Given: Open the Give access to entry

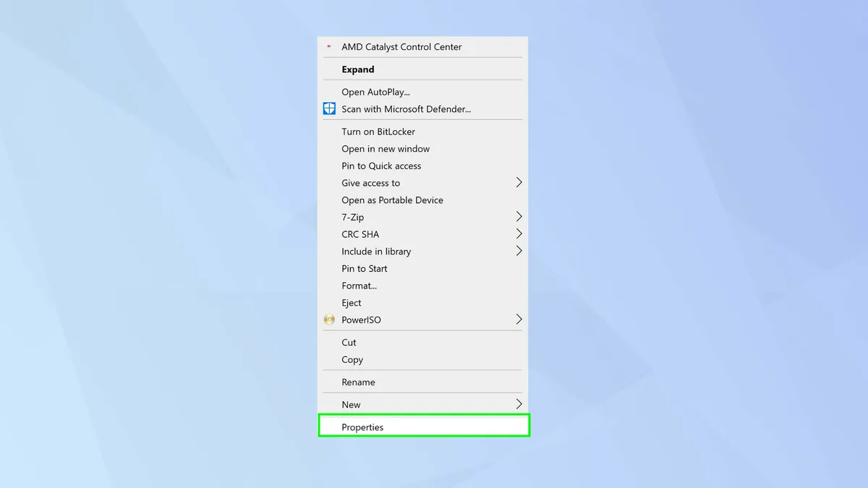Looking at the screenshot, I should (423, 183).
